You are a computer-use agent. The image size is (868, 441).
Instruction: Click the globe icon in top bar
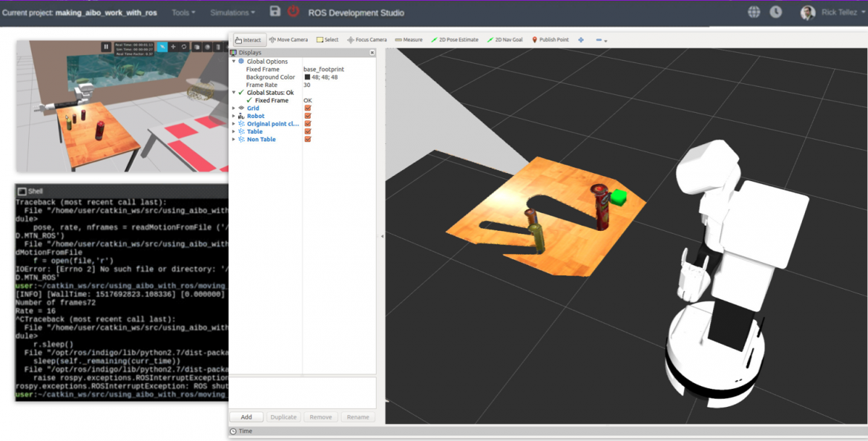754,12
